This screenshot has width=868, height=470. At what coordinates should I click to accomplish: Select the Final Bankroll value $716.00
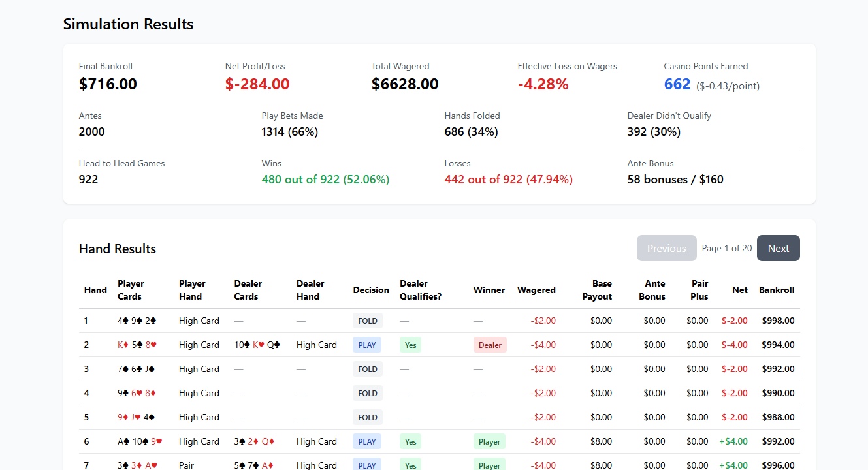(108, 84)
